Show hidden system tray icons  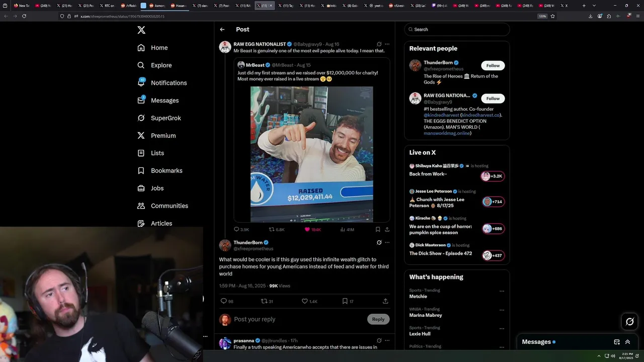click(x=599, y=356)
